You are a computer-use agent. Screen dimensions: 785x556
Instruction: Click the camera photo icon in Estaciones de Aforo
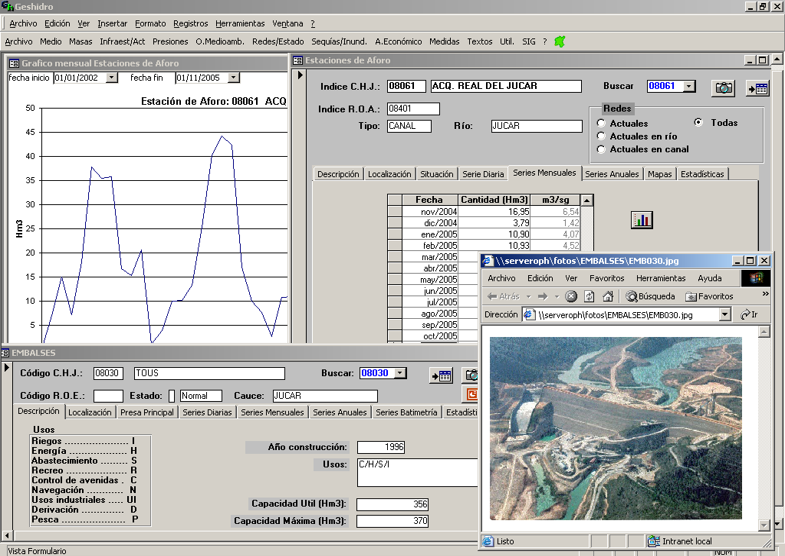[x=723, y=88]
